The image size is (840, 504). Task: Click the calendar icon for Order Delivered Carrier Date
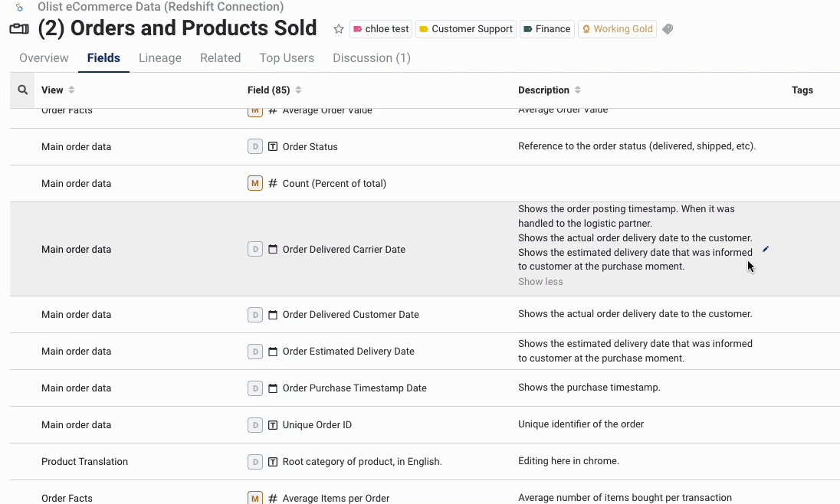[273, 250]
